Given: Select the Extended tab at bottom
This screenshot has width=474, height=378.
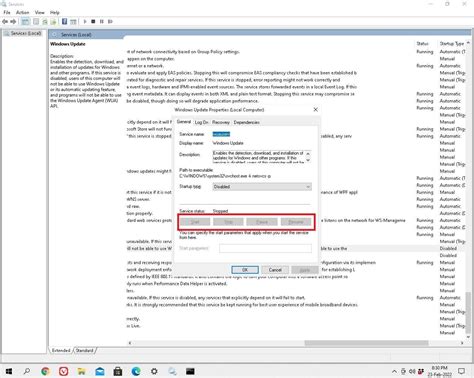Looking at the screenshot, I should pyautogui.click(x=61, y=350).
